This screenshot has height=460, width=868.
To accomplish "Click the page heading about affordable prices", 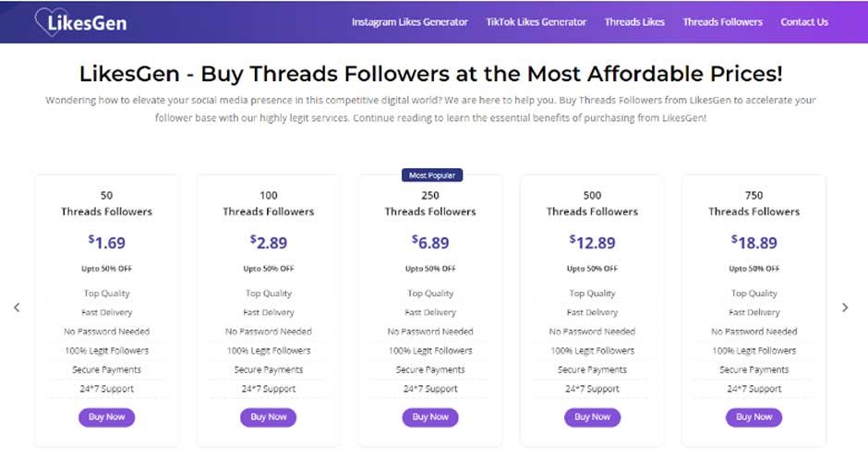I will (x=430, y=74).
